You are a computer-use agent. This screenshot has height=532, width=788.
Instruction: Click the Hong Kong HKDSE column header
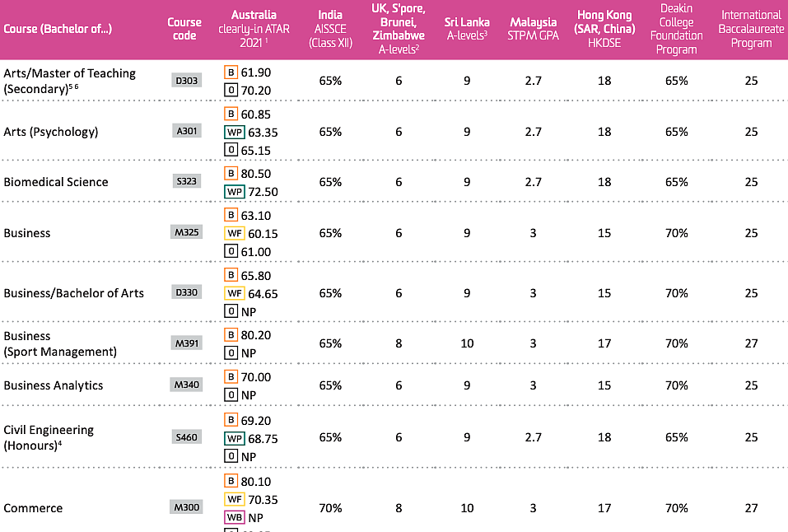604,29
